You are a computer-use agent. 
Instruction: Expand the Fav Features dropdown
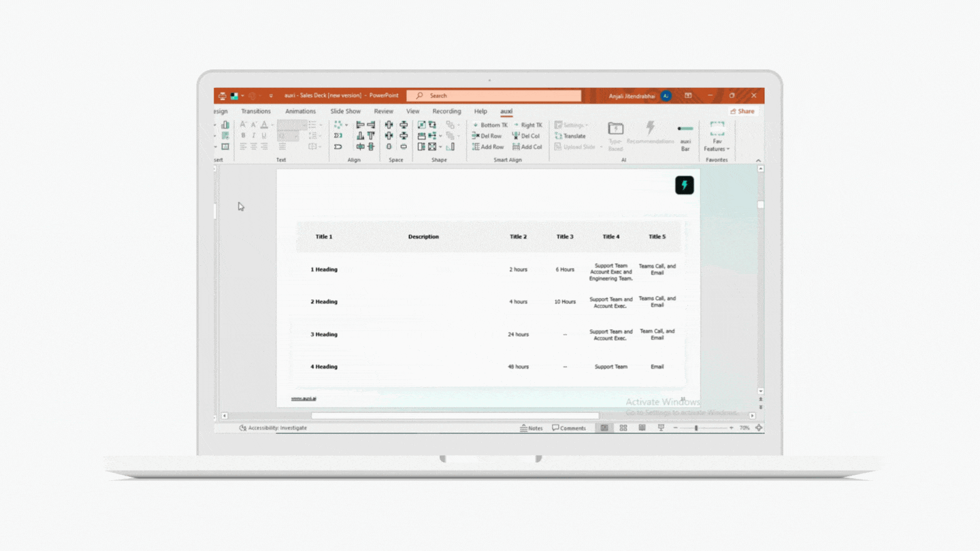[x=717, y=149]
